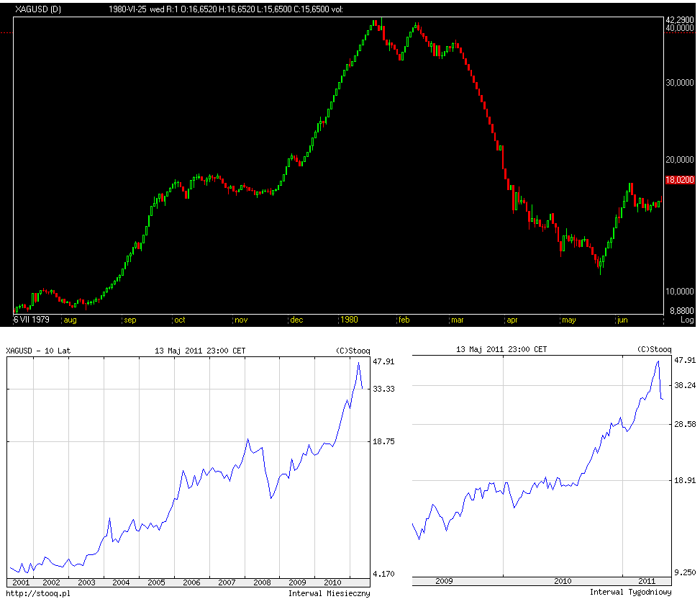Viewport: 700px width, 599px height.
Task: Click the 10,0000 axis price label
Action: 680,292
